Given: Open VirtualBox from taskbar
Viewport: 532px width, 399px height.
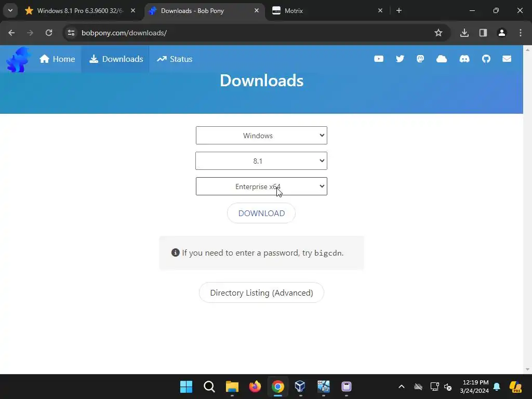Looking at the screenshot, I should (300, 387).
